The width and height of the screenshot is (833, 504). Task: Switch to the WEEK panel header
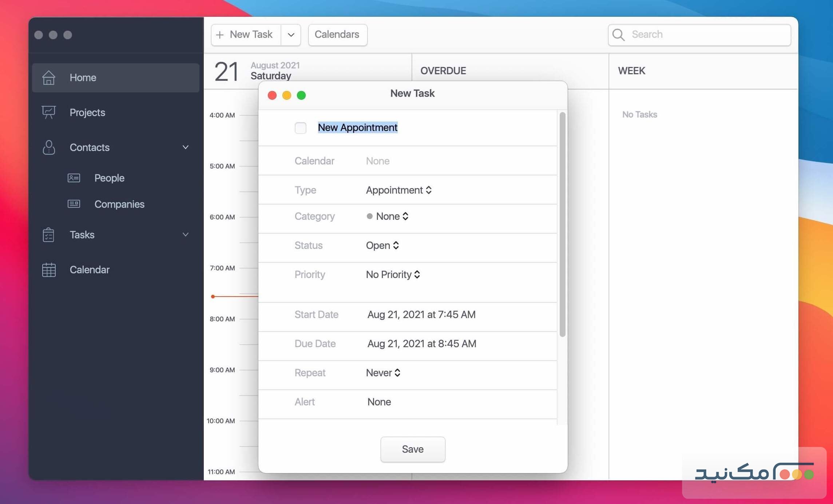[631, 71]
